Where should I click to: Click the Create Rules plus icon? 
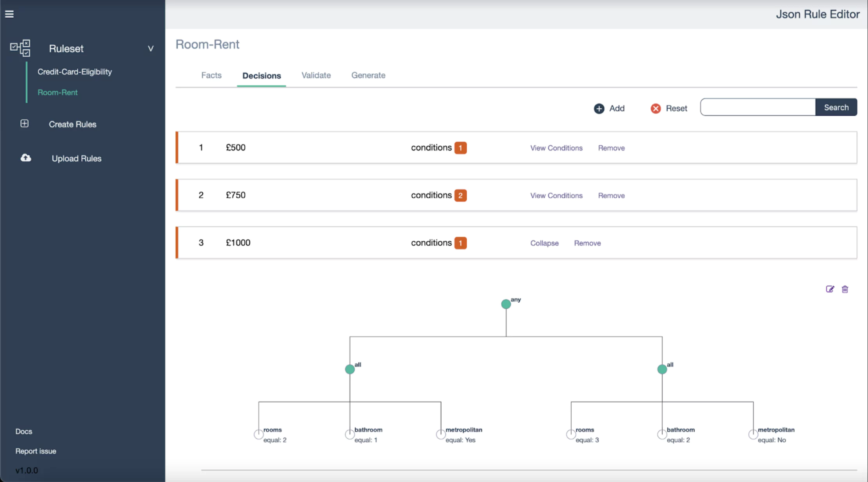[24, 124]
